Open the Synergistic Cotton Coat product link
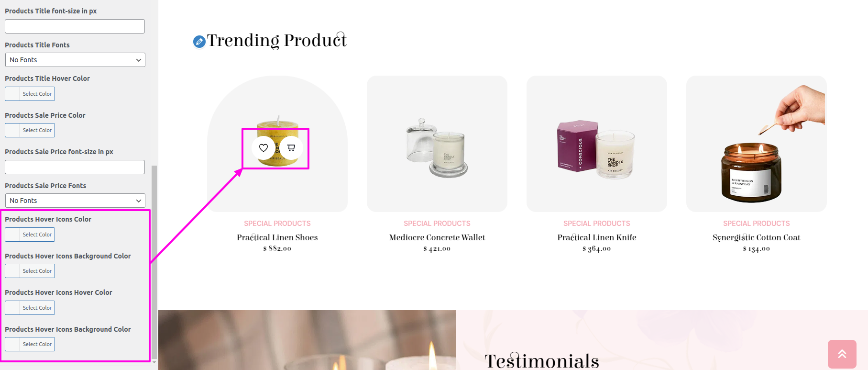 [757, 237]
